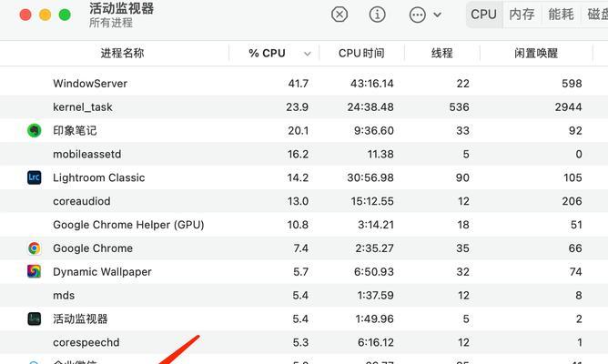Select the corespeechd process row

[x=304, y=342]
